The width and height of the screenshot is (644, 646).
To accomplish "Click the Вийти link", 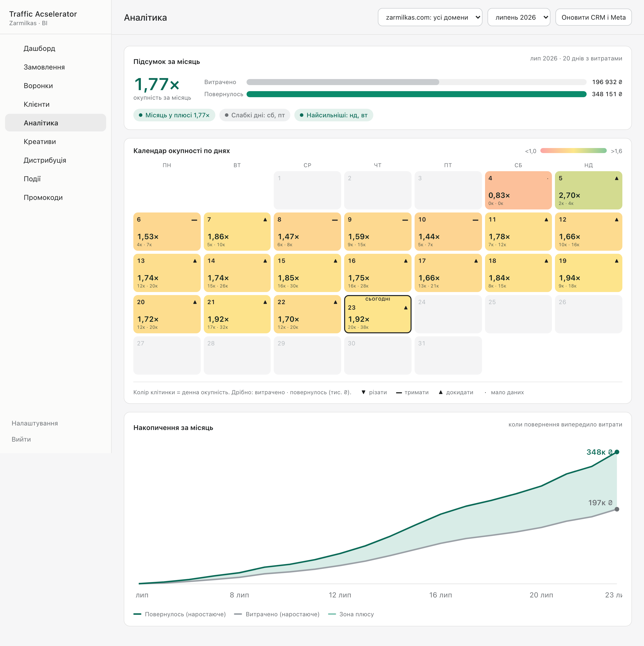I will [21, 439].
